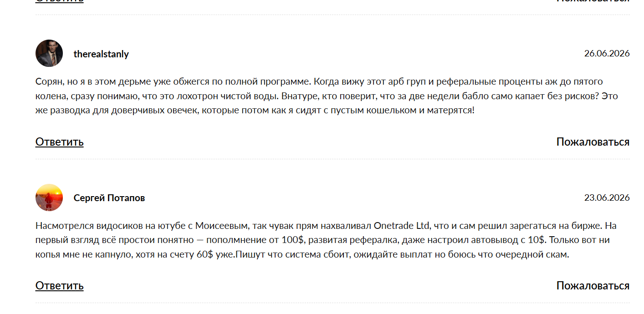Click therealstanly's comment text starting with Сорян
Image resolution: width=644 pixels, height=314 pixels.
point(327,96)
